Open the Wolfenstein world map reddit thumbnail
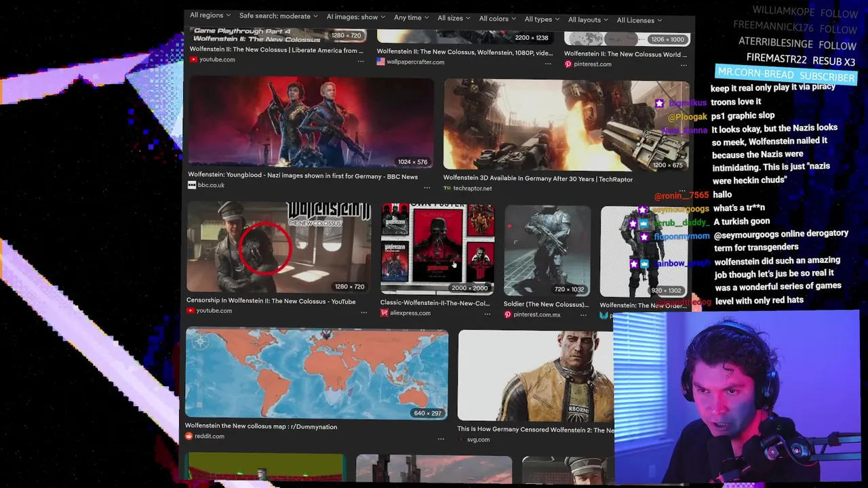The height and width of the screenshot is (488, 868). tap(317, 374)
